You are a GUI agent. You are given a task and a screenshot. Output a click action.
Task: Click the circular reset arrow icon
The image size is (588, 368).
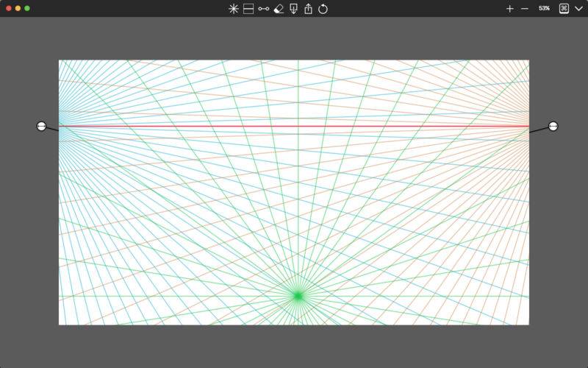(x=323, y=9)
